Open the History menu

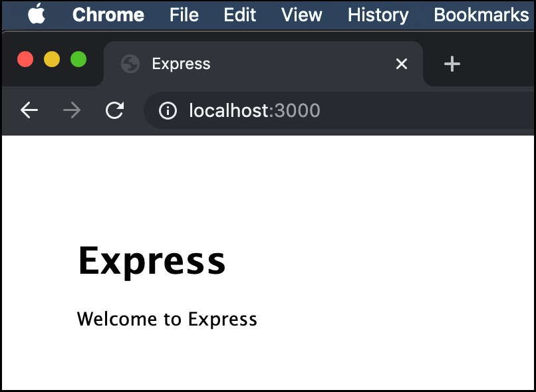[377, 15]
